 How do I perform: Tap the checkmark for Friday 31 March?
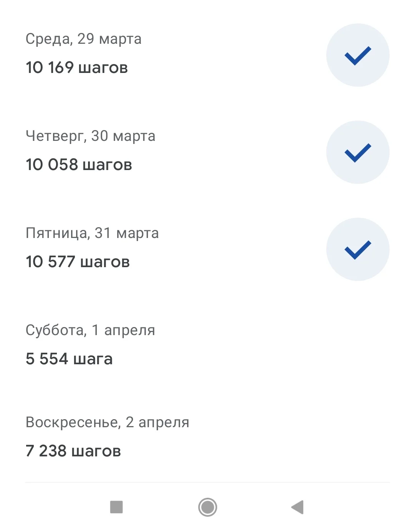click(x=358, y=249)
